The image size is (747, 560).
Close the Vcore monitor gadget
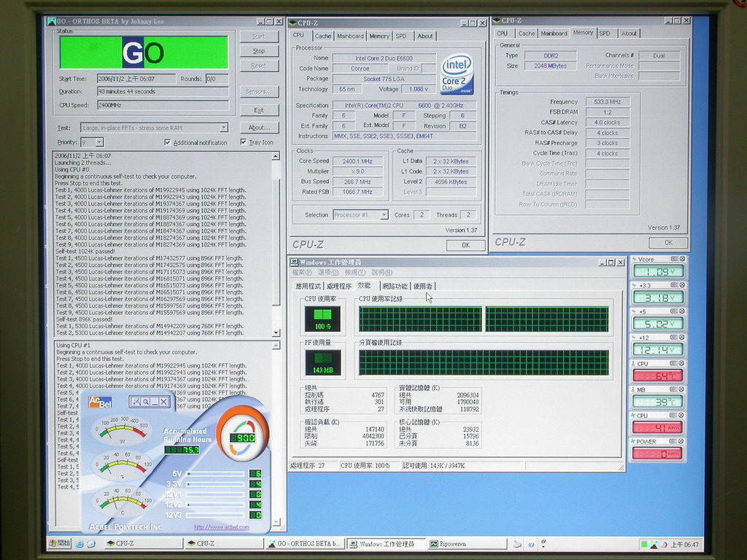682,259
